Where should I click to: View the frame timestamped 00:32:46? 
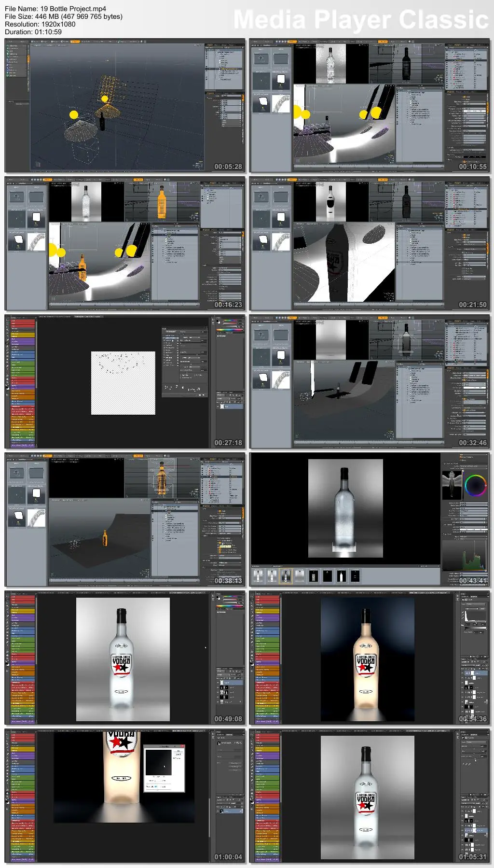click(370, 381)
